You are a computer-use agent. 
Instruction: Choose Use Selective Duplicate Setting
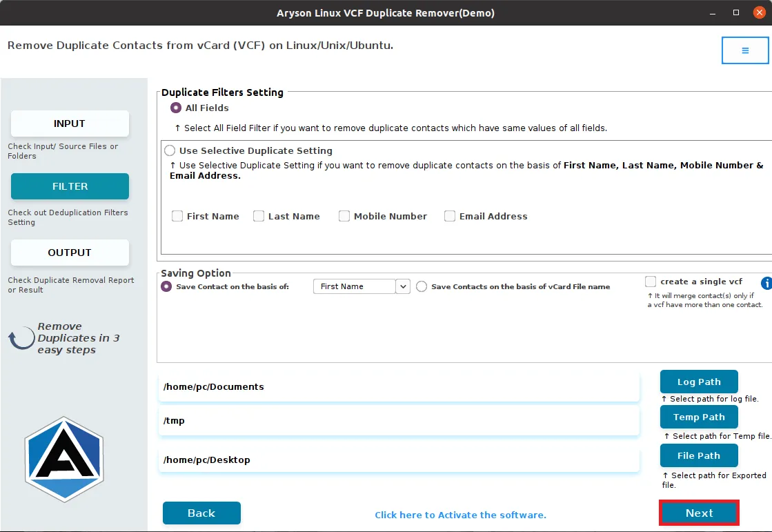pyautogui.click(x=170, y=150)
